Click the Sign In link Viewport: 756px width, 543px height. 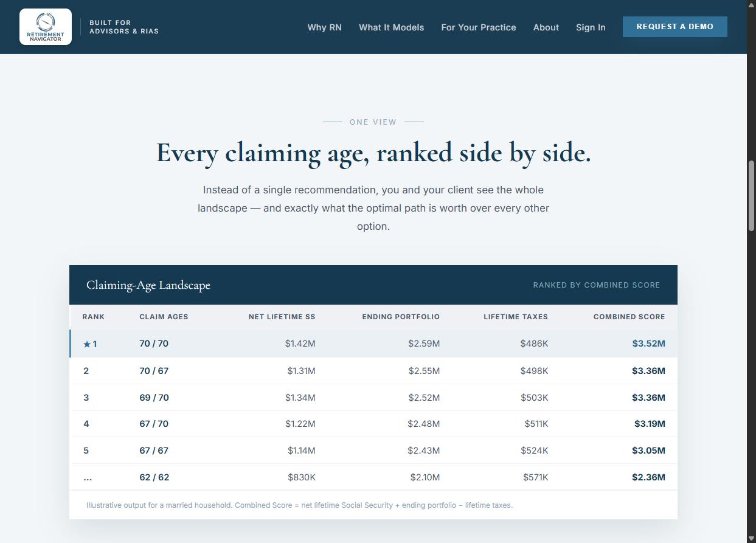[591, 27]
